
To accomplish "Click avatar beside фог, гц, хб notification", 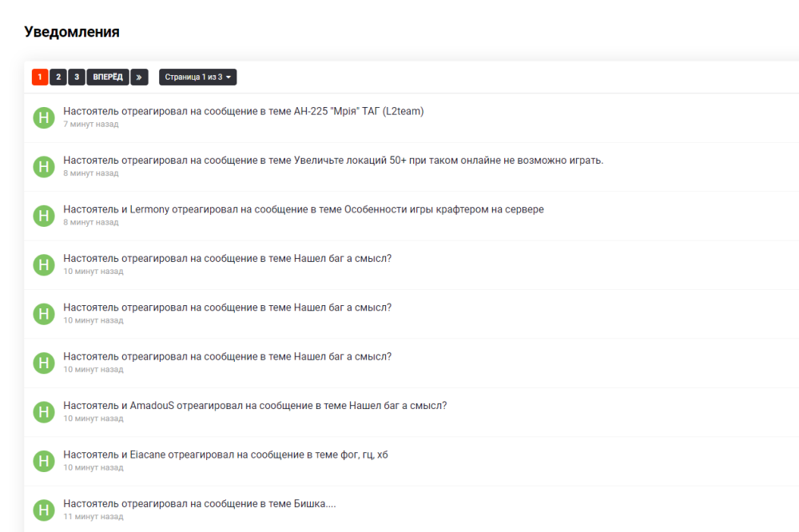I will tap(44, 461).
